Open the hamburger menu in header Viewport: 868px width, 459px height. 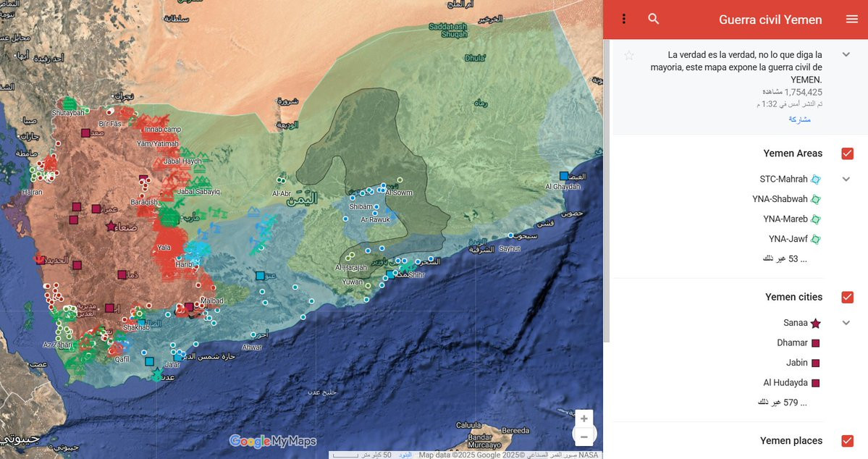tap(852, 19)
